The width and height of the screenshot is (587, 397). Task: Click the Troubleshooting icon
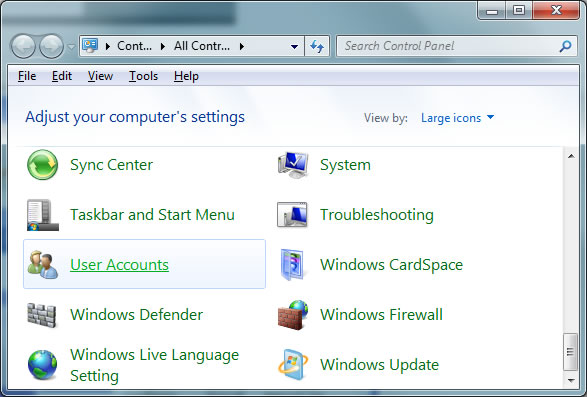point(292,215)
